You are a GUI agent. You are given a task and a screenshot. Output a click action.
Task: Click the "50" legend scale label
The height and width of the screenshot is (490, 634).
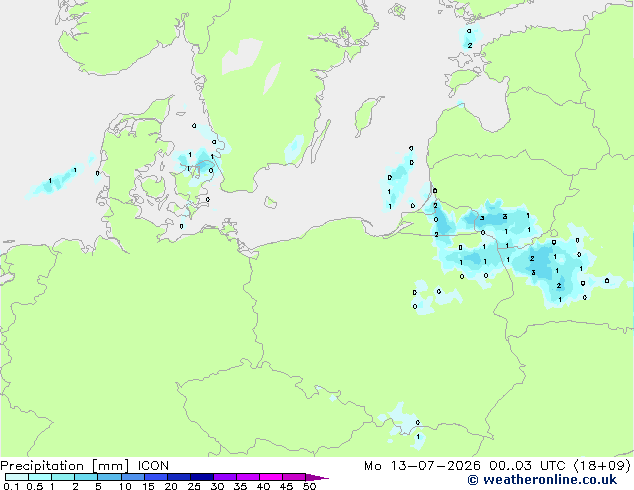coord(309,486)
